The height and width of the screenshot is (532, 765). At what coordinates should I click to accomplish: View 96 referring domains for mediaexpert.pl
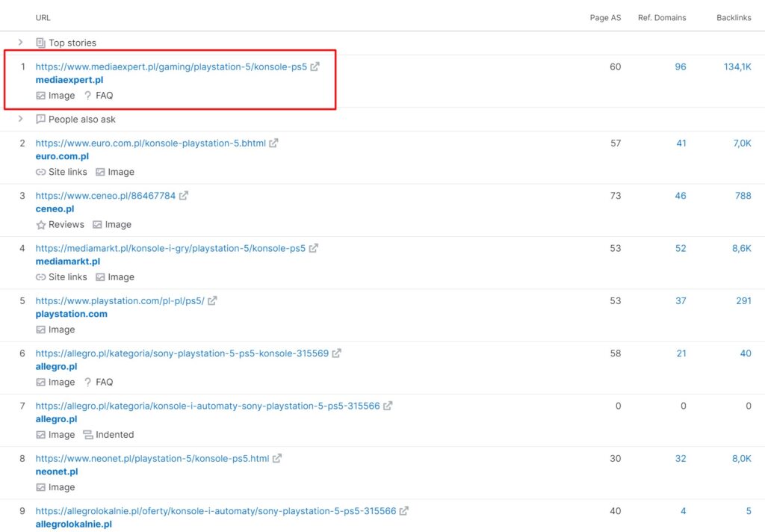point(681,66)
